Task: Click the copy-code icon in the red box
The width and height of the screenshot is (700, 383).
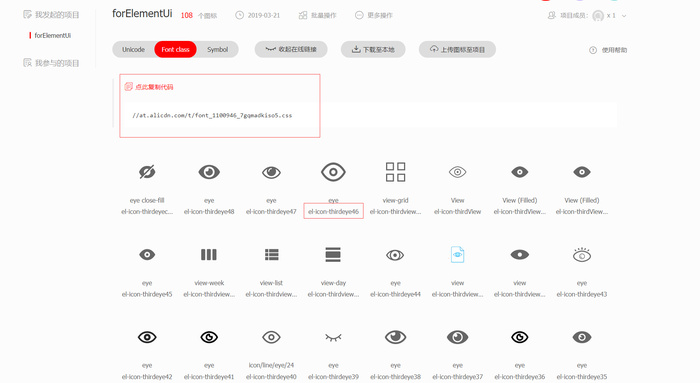Action: point(129,87)
